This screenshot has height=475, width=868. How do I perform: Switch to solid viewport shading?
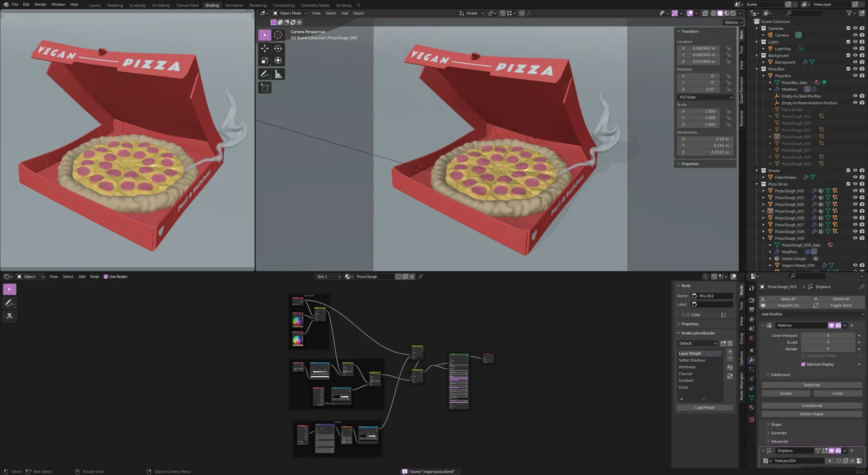click(720, 13)
